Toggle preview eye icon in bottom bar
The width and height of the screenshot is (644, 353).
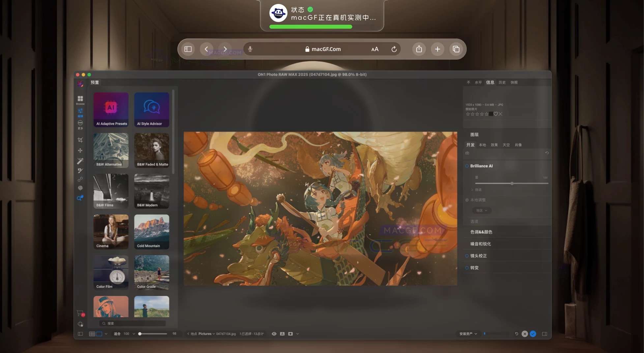(x=274, y=334)
